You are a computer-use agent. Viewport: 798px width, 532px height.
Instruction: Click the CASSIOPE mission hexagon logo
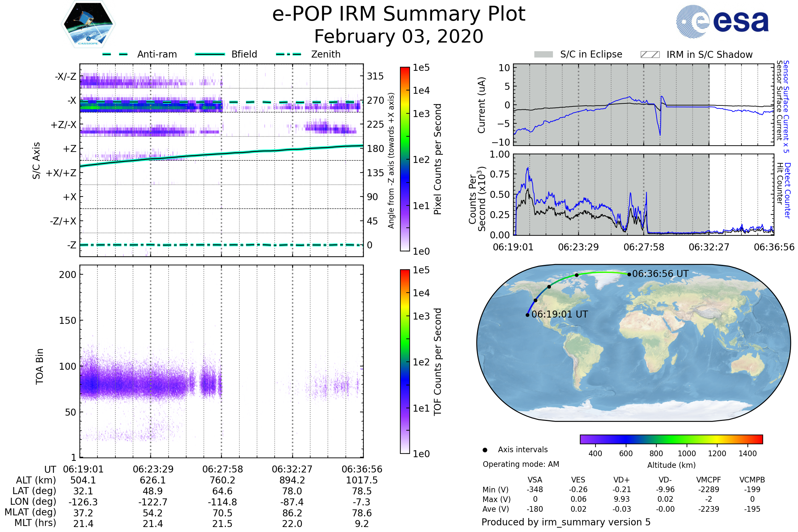click(x=88, y=24)
